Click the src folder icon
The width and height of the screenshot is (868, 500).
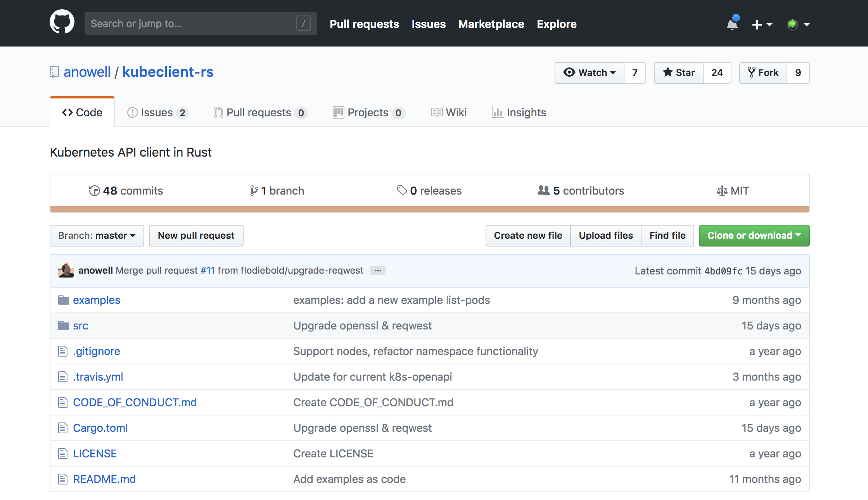tap(63, 326)
